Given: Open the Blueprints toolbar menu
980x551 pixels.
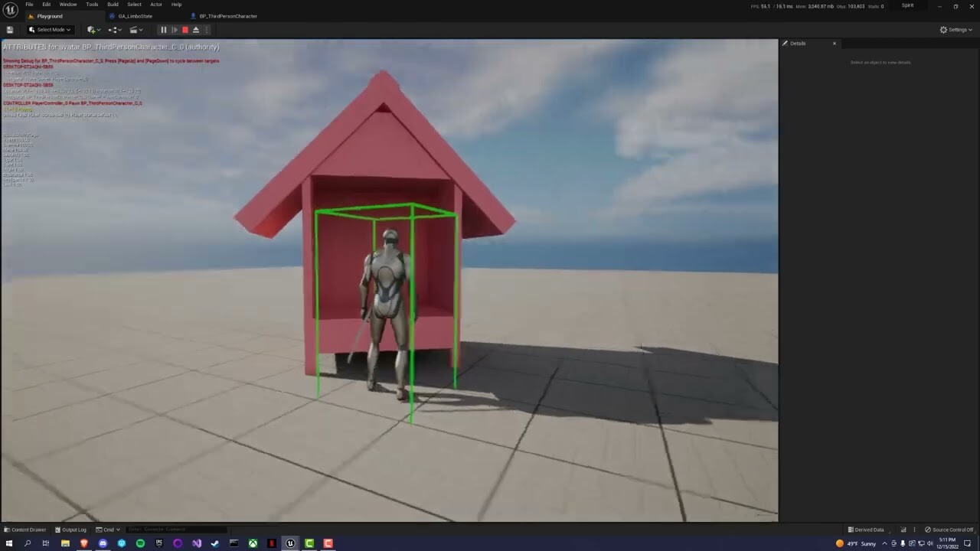Looking at the screenshot, I should [113, 30].
